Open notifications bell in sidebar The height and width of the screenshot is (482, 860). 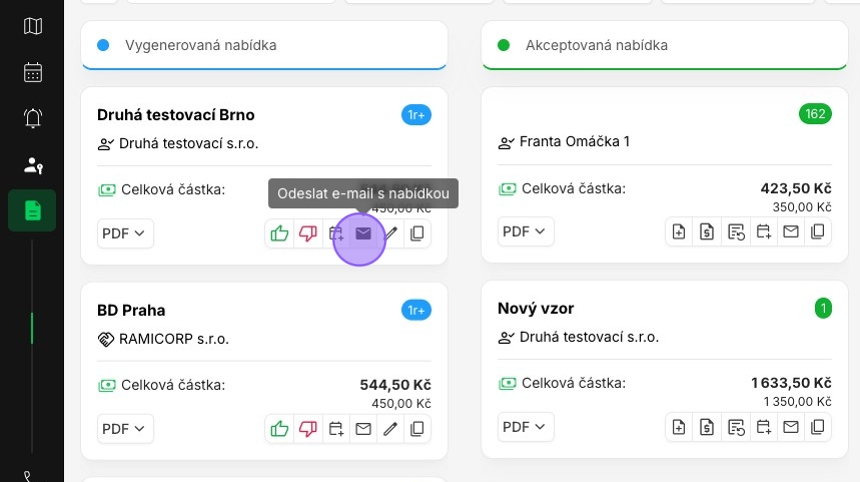pos(33,118)
